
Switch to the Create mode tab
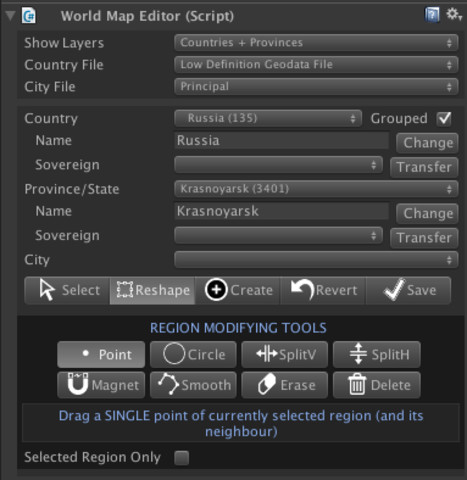coord(238,290)
